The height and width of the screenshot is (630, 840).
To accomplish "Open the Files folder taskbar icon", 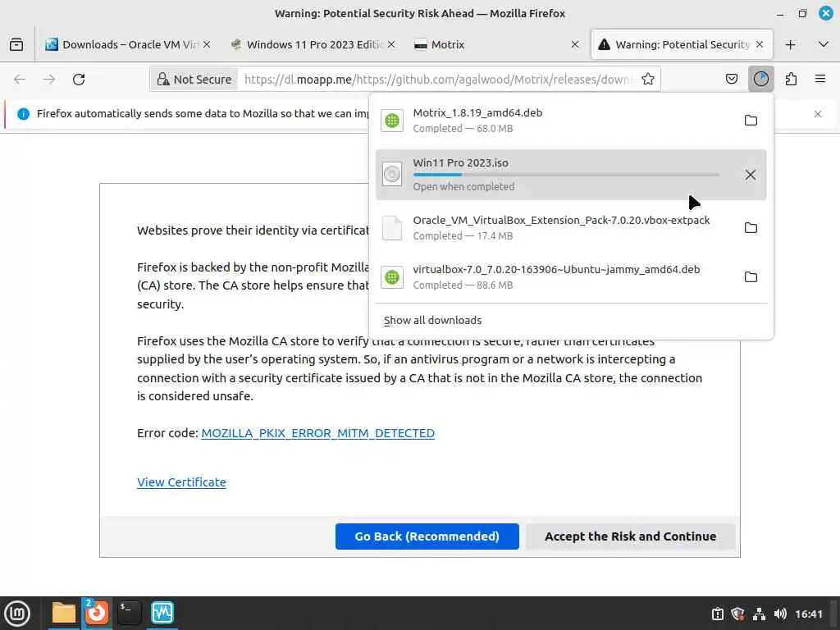I will click(63, 613).
